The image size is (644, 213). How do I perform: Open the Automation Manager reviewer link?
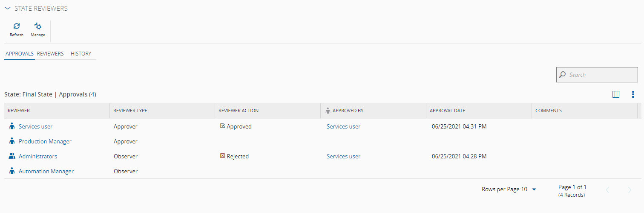click(46, 171)
